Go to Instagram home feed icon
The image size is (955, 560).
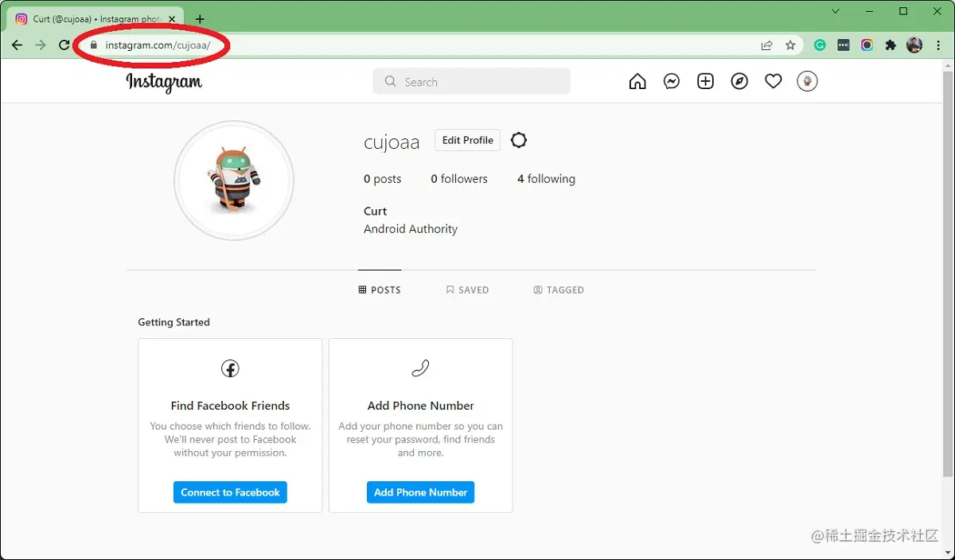click(637, 81)
